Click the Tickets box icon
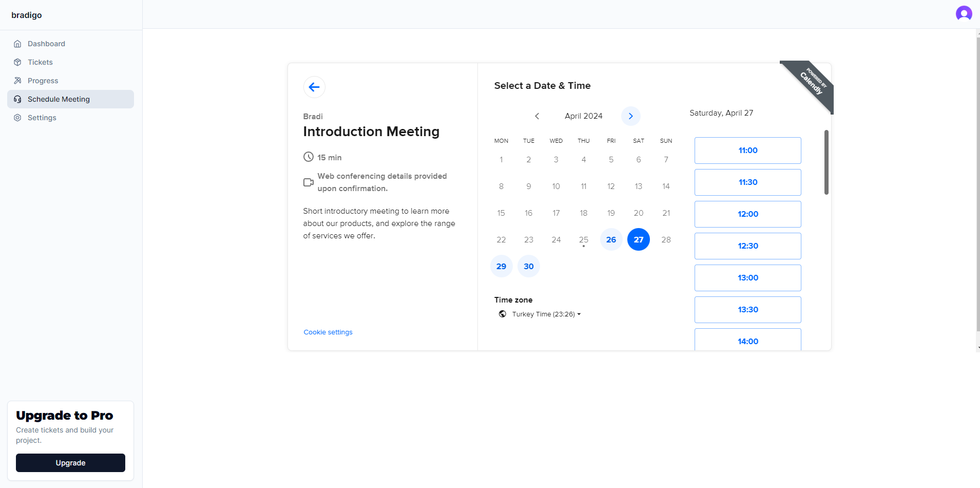 tap(17, 62)
